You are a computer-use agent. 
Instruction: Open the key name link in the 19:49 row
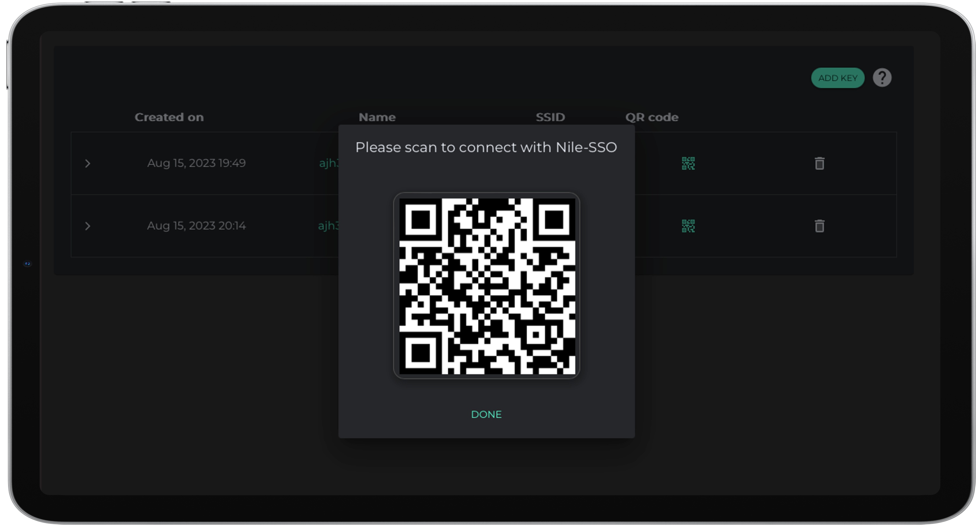point(328,163)
